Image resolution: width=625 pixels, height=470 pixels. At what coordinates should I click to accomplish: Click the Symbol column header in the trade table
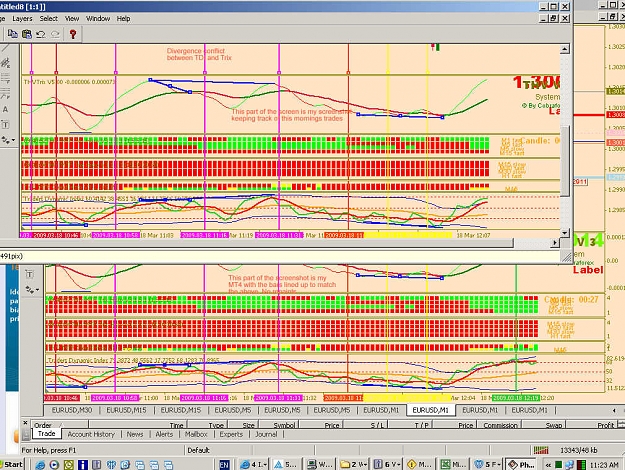tap(277, 425)
